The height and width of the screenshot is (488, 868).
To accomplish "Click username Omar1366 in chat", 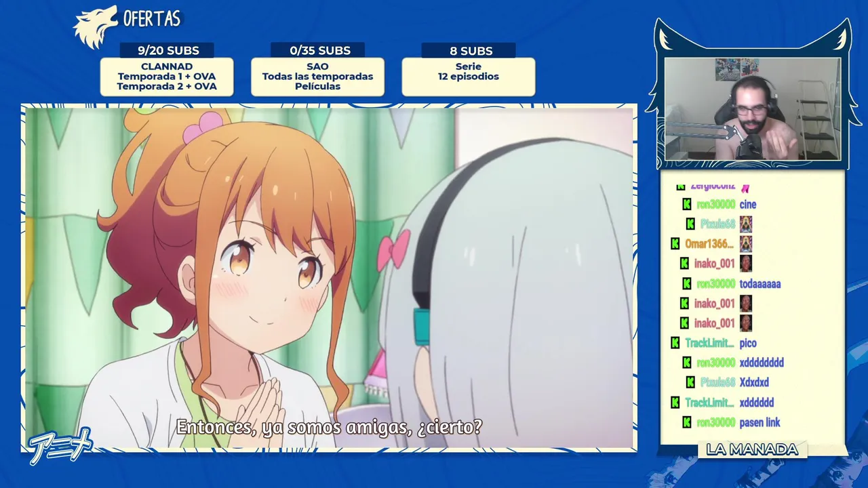I will pos(709,243).
